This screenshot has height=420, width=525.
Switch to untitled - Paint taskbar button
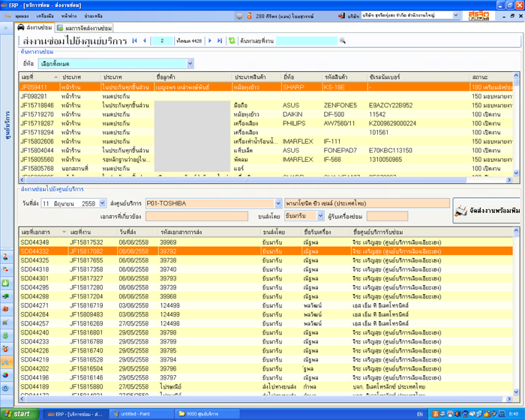click(x=142, y=414)
